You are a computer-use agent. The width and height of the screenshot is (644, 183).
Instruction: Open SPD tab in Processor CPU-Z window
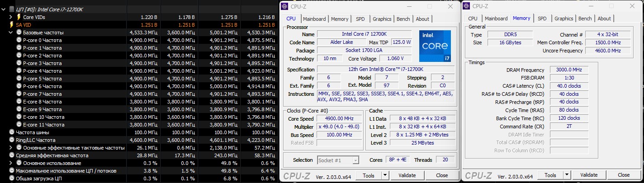[x=360, y=19]
